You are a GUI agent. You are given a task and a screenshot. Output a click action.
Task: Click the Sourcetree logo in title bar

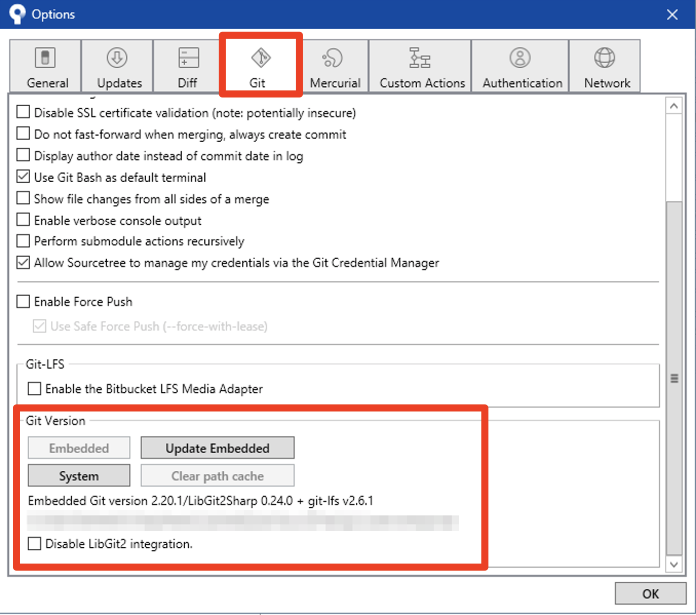(17, 14)
